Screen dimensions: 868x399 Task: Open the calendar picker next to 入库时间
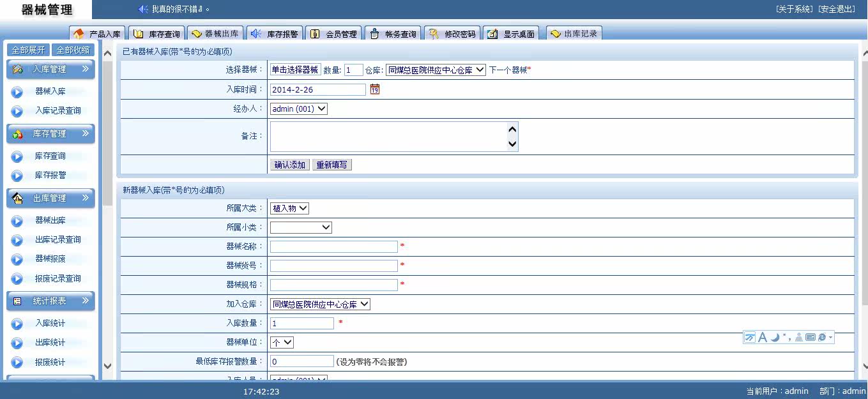pyautogui.click(x=375, y=89)
